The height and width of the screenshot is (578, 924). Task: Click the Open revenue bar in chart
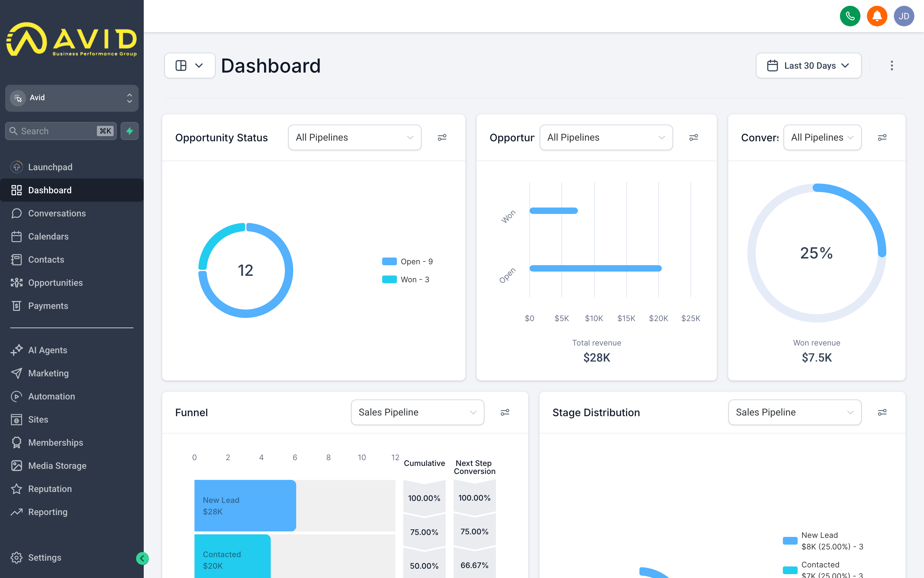click(596, 268)
